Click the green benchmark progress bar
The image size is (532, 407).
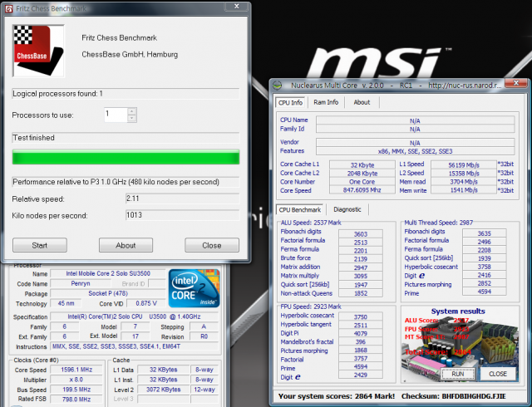point(126,157)
